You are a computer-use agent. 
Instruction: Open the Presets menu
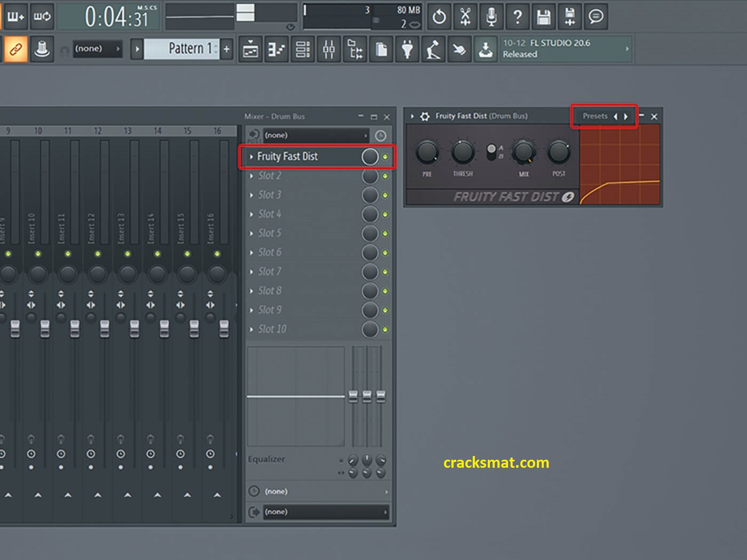[x=595, y=116]
